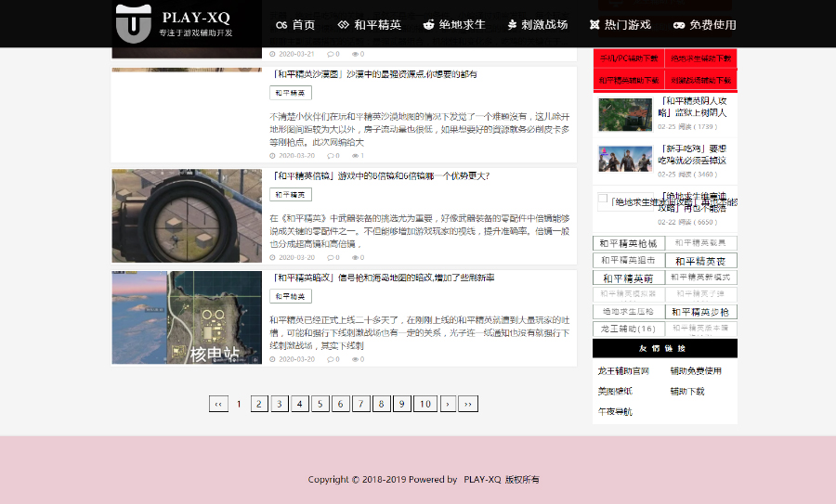
Task: Go to page 9 in pagination
Action: [402, 404]
